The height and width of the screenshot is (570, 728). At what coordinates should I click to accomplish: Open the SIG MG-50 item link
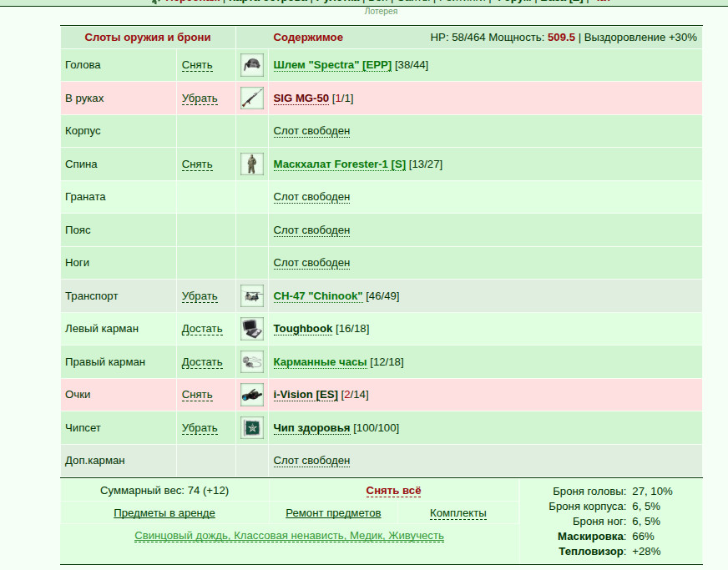pyautogui.click(x=301, y=98)
